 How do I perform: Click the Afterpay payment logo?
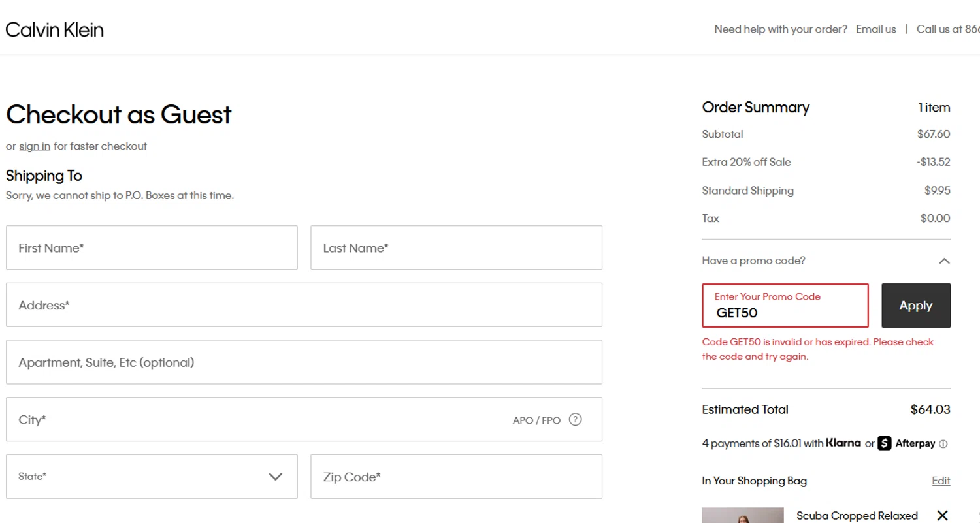click(907, 443)
